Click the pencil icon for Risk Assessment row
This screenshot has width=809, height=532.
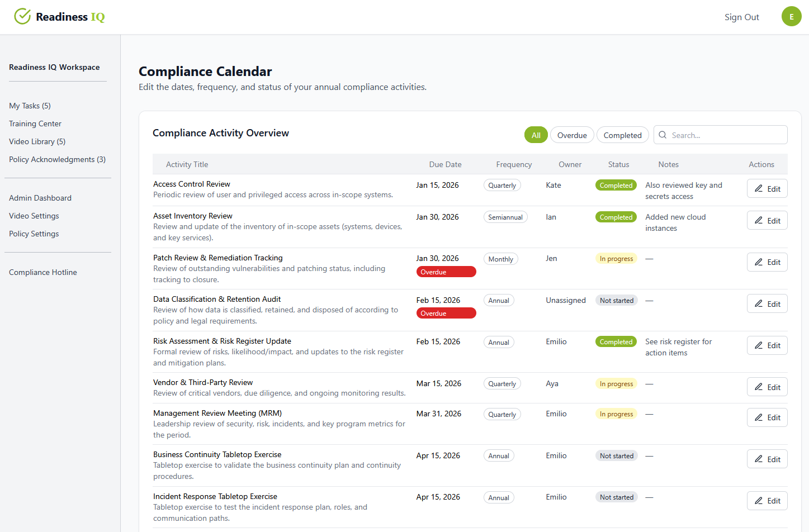759,345
